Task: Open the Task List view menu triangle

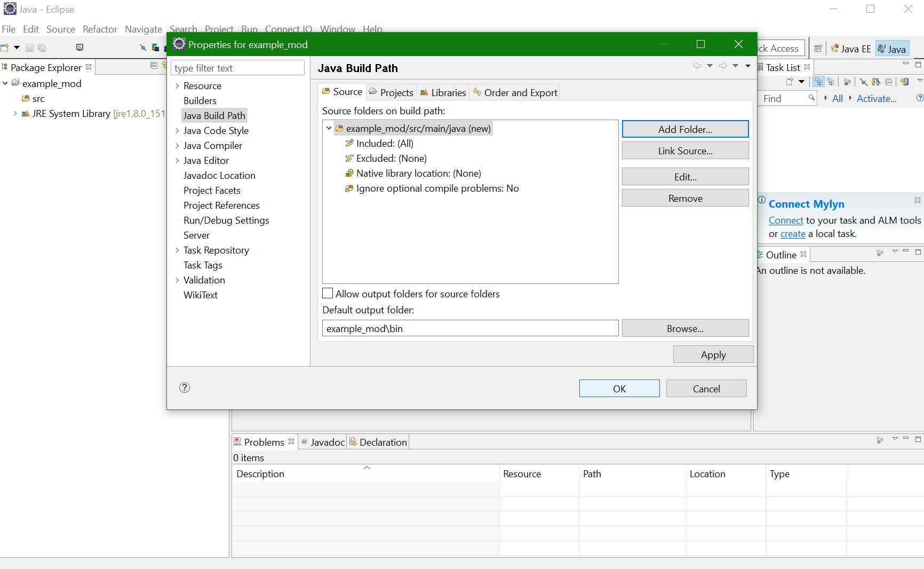Action: point(920,81)
